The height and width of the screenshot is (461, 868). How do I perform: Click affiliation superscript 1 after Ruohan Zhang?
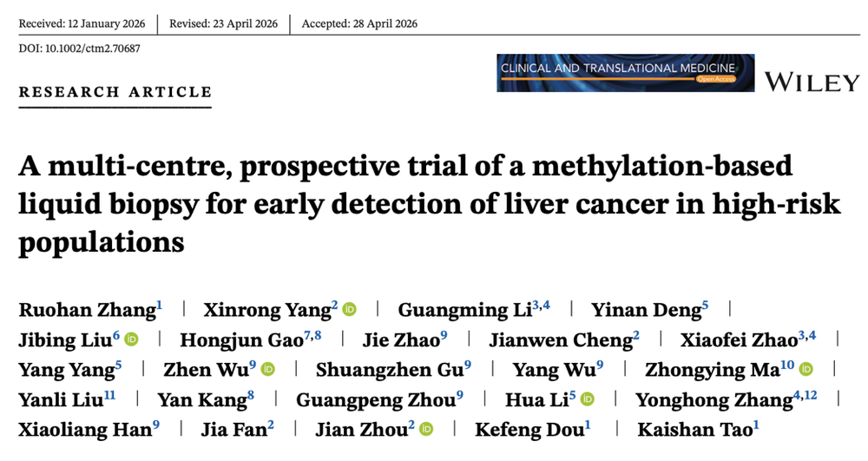coord(160,305)
